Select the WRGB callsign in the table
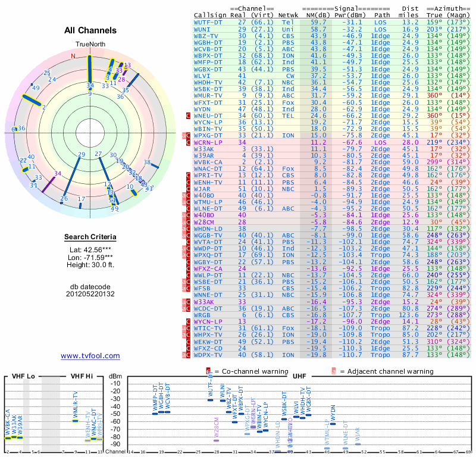Screen dimensions: 476x457 click(x=202, y=315)
